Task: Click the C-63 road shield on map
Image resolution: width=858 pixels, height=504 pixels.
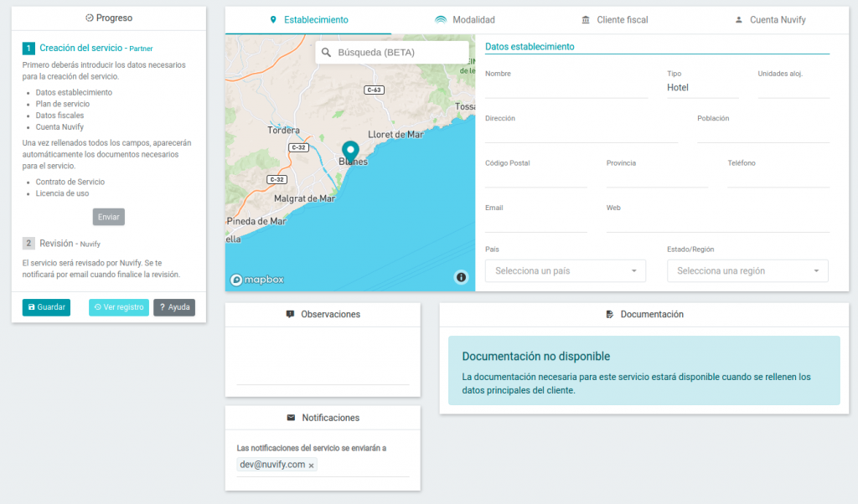Action: coord(375,90)
